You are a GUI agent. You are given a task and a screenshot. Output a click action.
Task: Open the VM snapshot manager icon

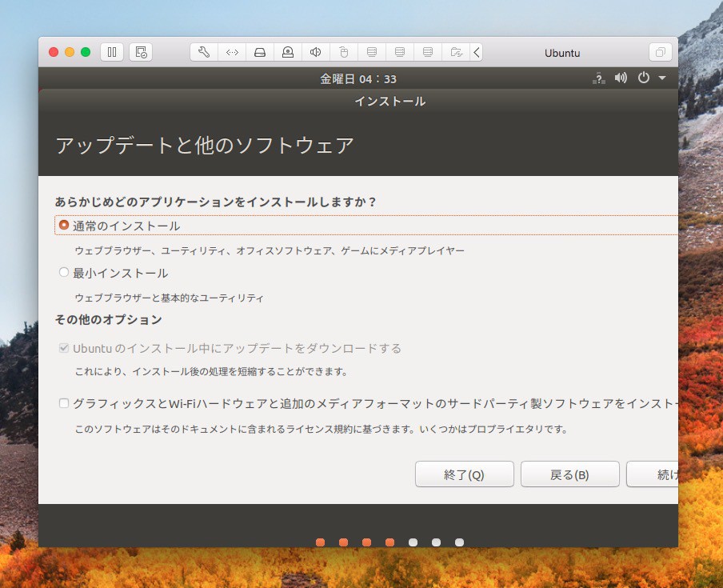[141, 53]
